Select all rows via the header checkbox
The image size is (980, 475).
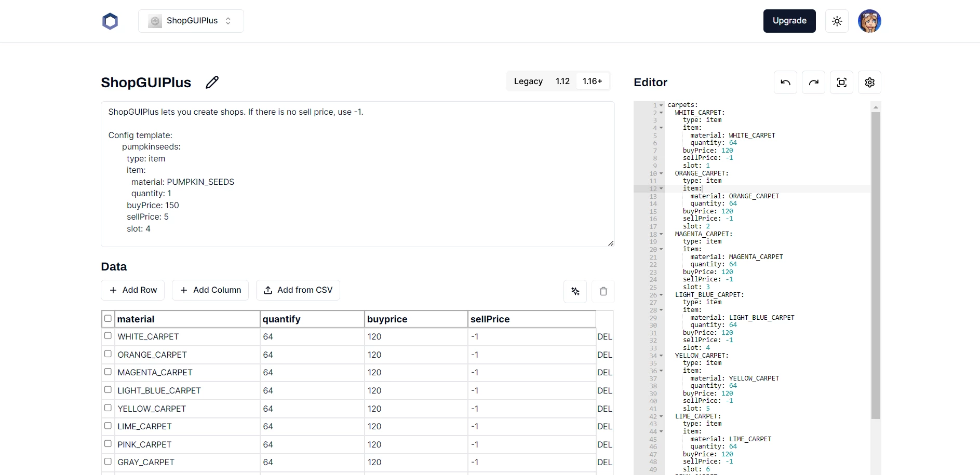[108, 318]
